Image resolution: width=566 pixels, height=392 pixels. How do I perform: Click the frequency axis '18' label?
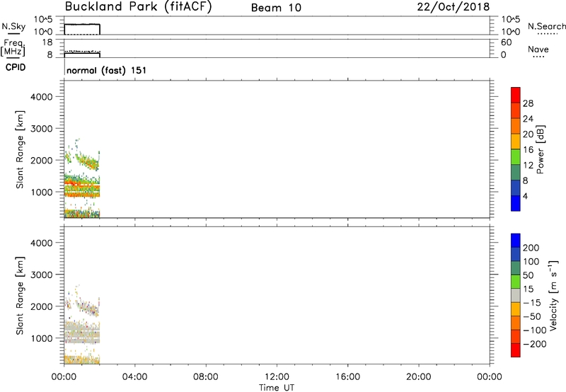47,42
